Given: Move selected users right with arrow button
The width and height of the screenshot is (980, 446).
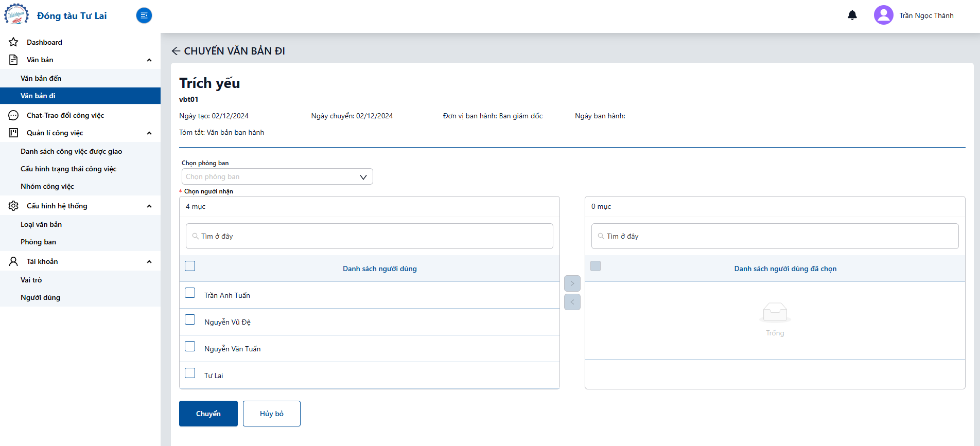Looking at the screenshot, I should 572,283.
